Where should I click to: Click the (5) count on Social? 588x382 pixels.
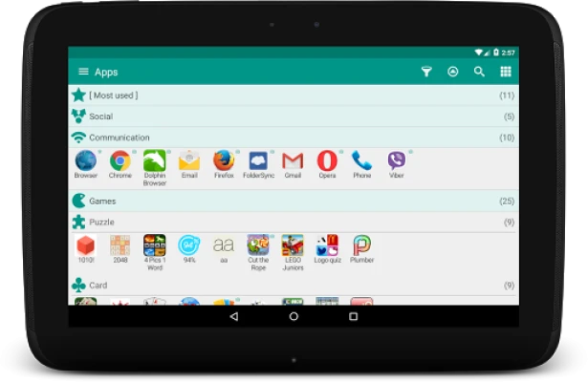pos(509,117)
